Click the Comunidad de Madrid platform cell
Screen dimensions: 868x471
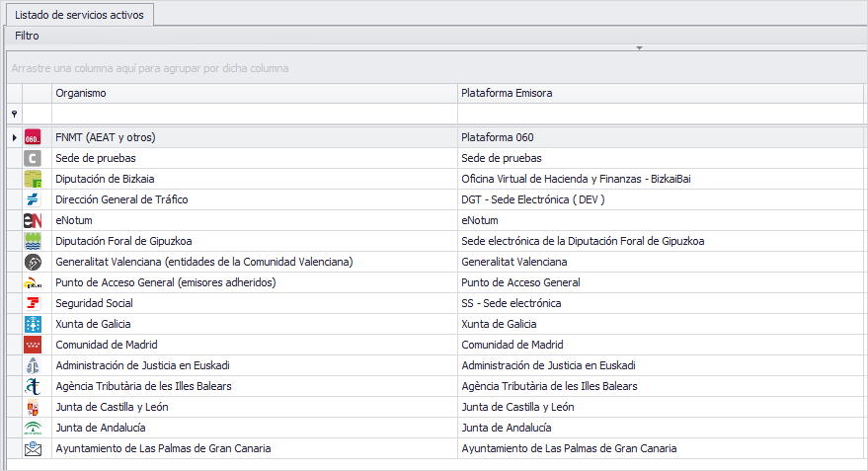pos(661,345)
